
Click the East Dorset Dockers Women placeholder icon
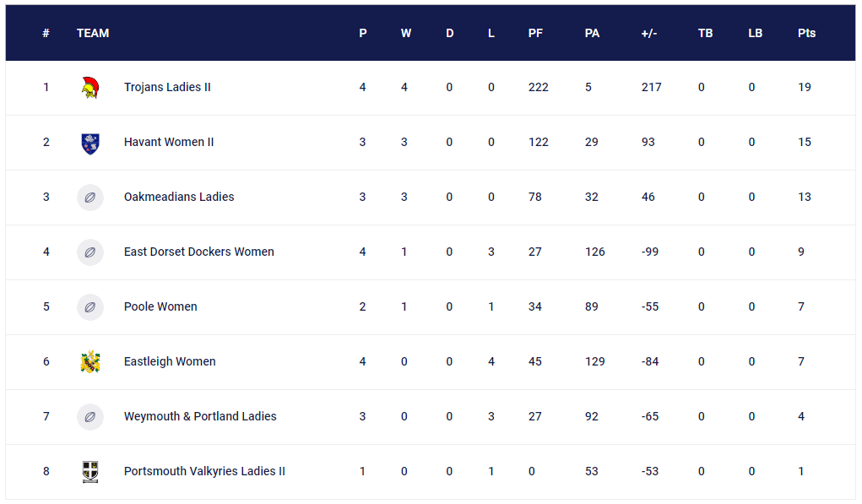point(89,252)
